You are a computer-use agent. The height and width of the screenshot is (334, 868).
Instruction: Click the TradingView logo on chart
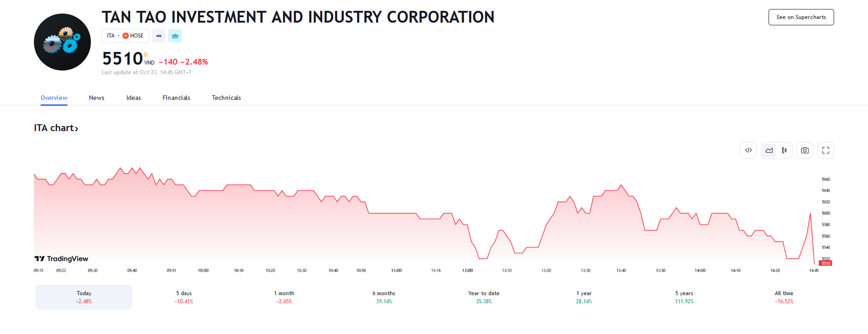click(61, 259)
